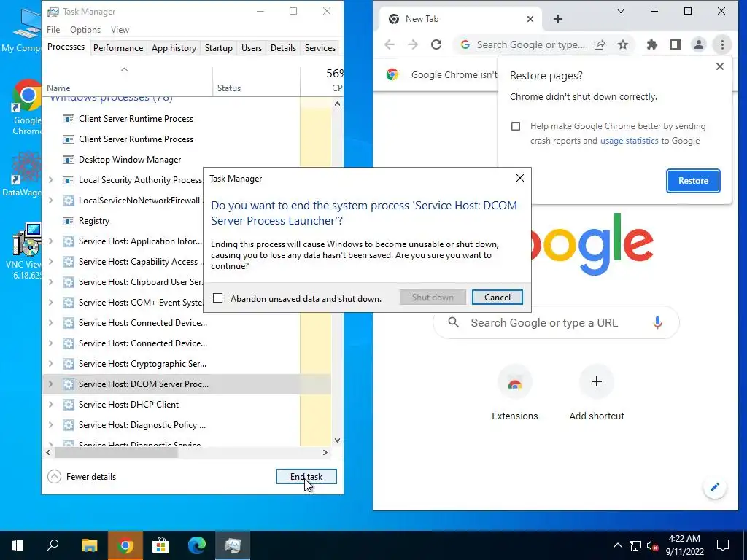Toggle crash reports checkbox
This screenshot has height=560, width=747.
[516, 126]
